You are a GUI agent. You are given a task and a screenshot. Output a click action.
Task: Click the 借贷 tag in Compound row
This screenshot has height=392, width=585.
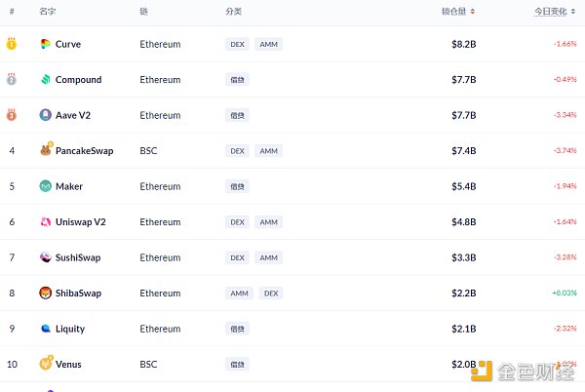(237, 80)
